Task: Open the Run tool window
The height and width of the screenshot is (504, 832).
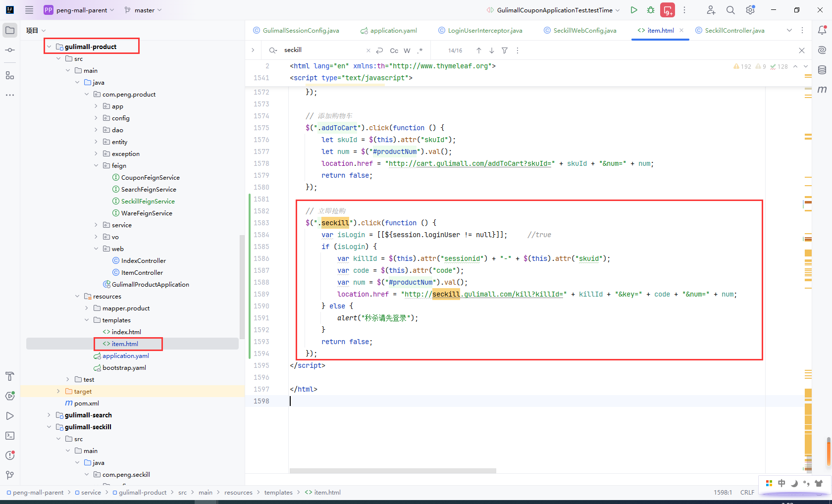Action: coord(10,416)
